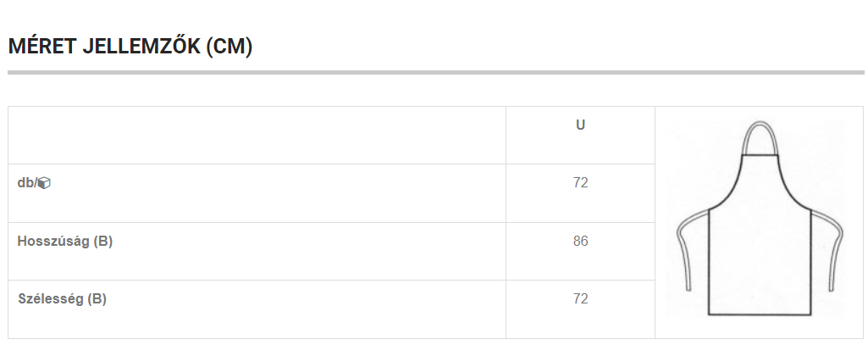Click the empty top-left table header cell
Screen dimensions: 868x356
click(257, 136)
